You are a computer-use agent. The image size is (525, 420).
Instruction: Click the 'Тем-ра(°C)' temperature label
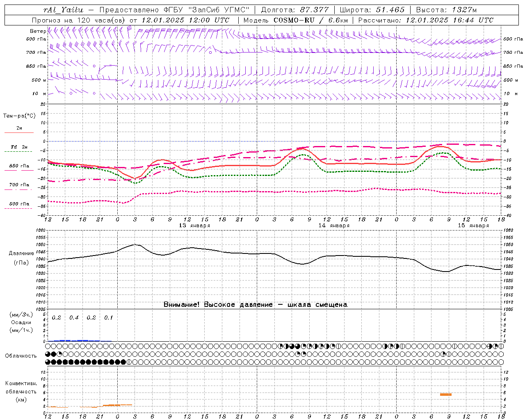(x=19, y=116)
